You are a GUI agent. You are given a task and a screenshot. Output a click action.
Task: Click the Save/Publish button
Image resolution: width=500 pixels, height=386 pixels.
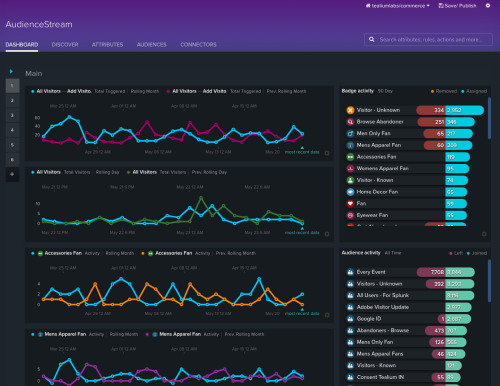pos(457,6)
